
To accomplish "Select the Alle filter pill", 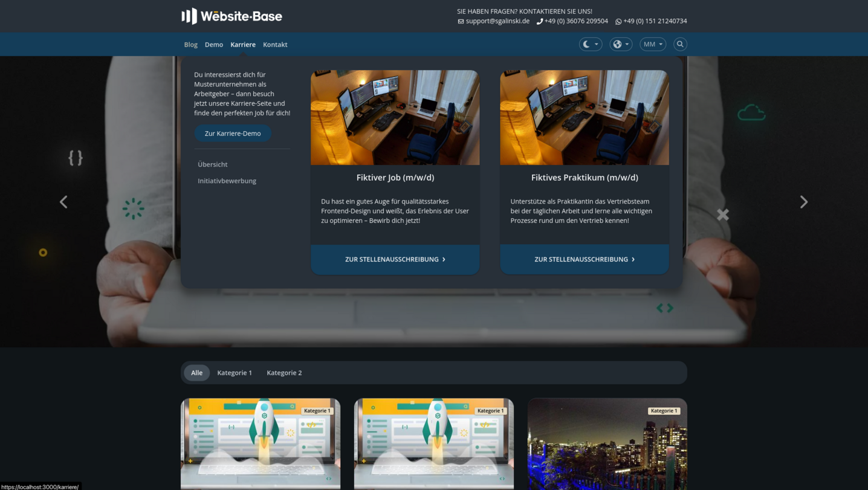I will pos(196,373).
